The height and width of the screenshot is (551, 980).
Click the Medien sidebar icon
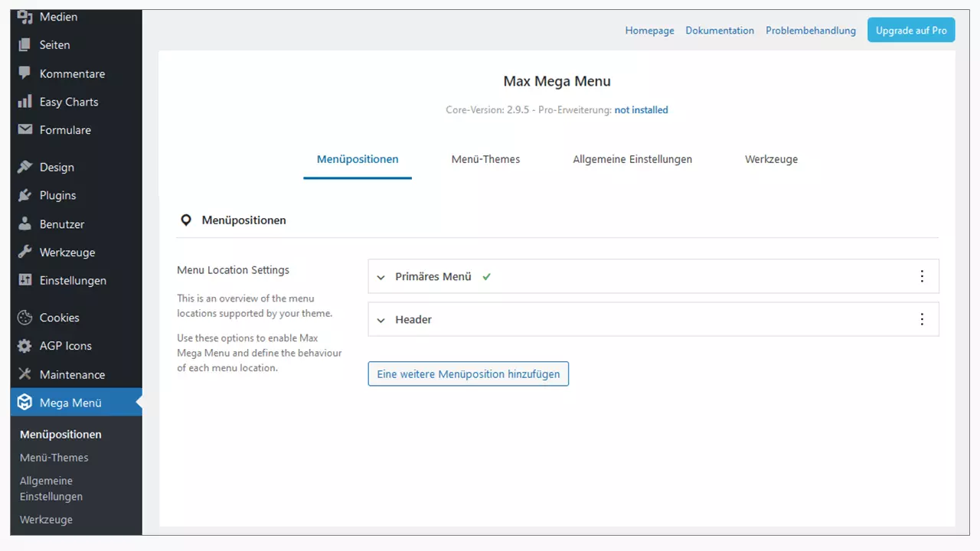tap(24, 17)
